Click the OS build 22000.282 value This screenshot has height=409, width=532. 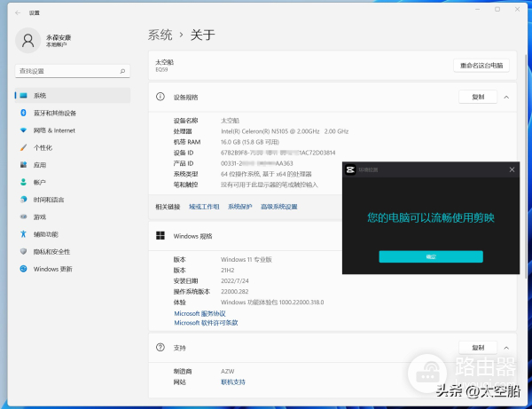234,292
